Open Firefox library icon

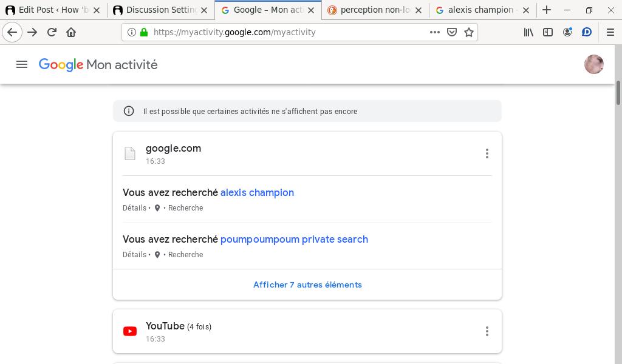528,32
